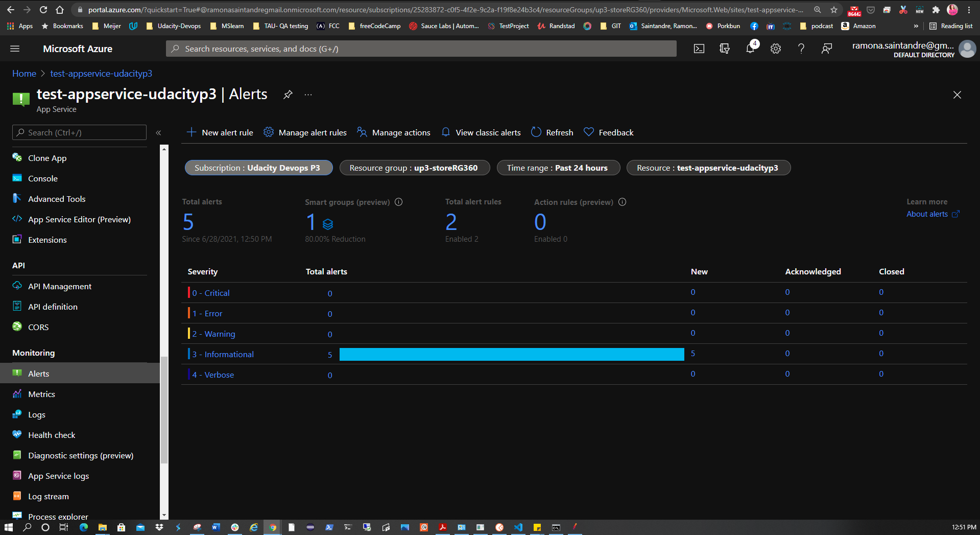Click the total alert rules count 2
The image size is (980, 535).
click(x=451, y=222)
